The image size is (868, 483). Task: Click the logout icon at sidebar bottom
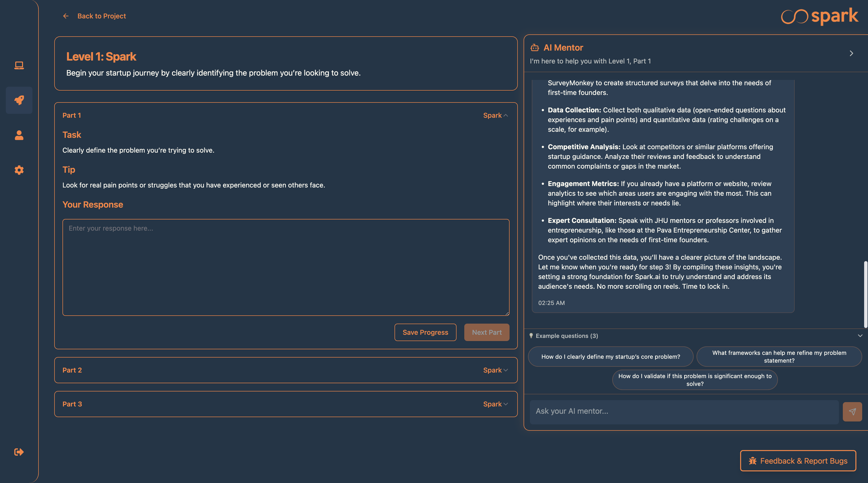click(x=19, y=452)
